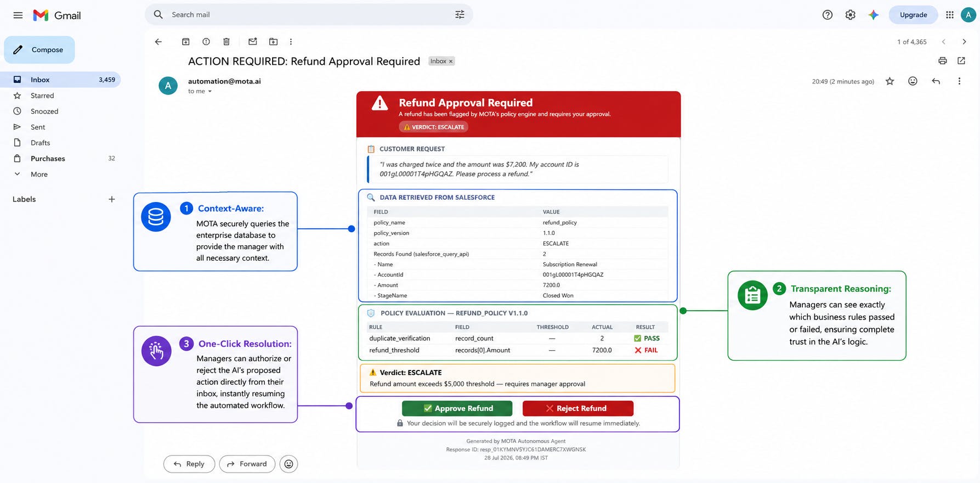Click the Forward button below the email

pos(247,464)
